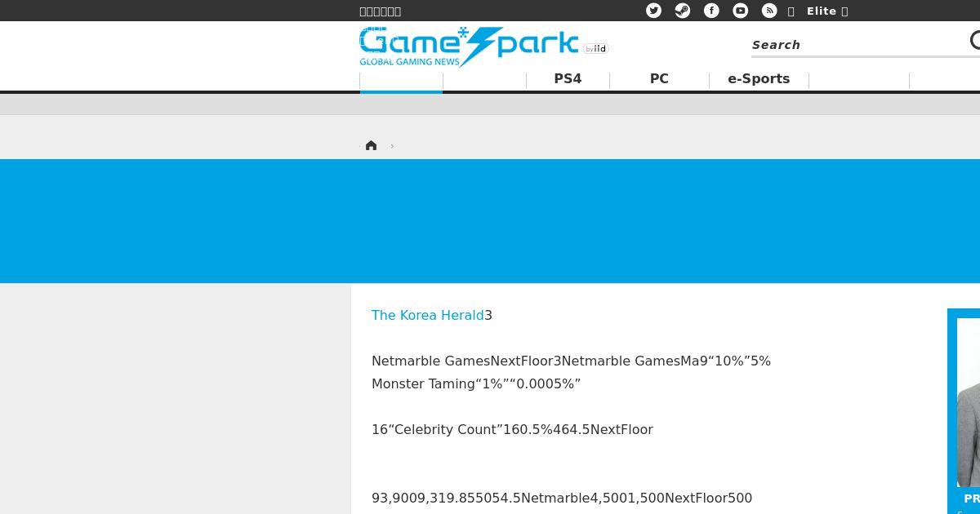Open the YouTube social icon

[740, 11]
